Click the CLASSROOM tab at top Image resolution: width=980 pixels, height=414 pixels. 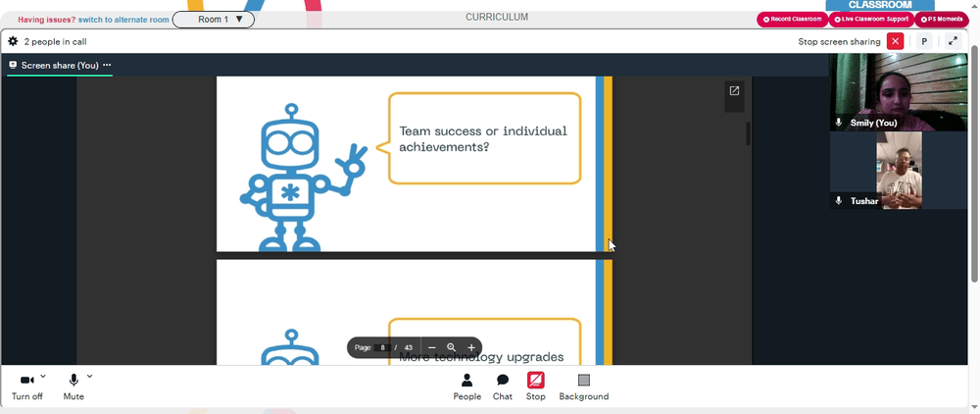pyautogui.click(x=879, y=5)
